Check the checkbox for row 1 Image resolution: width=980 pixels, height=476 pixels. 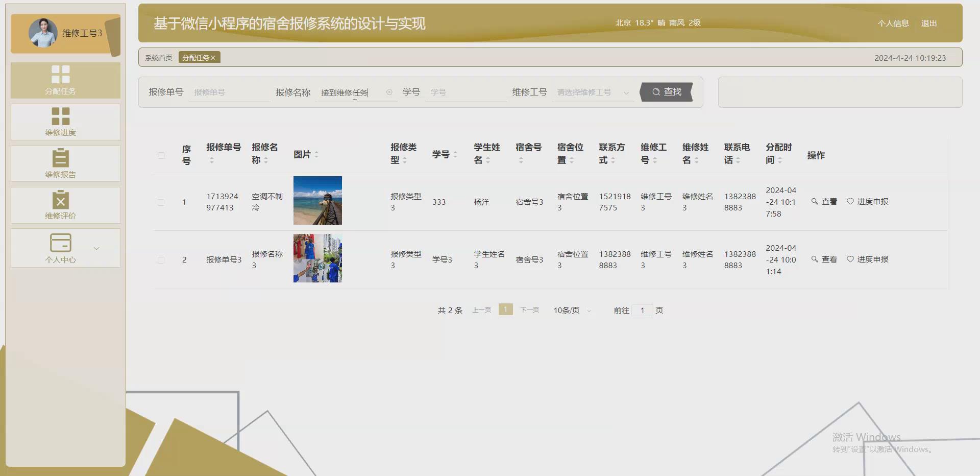(x=161, y=202)
